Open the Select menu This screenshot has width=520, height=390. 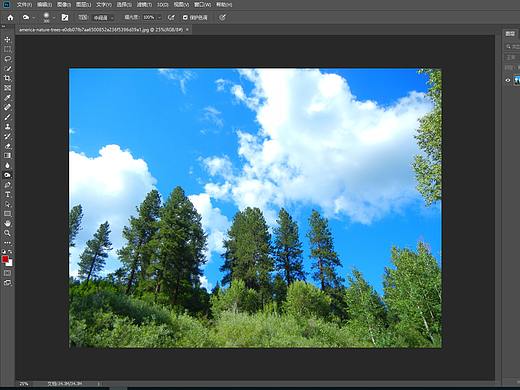(x=124, y=5)
